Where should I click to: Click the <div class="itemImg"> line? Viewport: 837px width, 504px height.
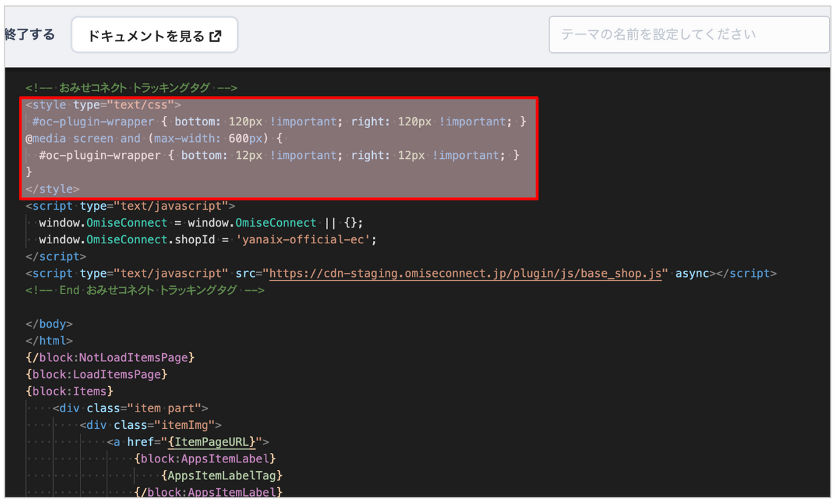(151, 425)
